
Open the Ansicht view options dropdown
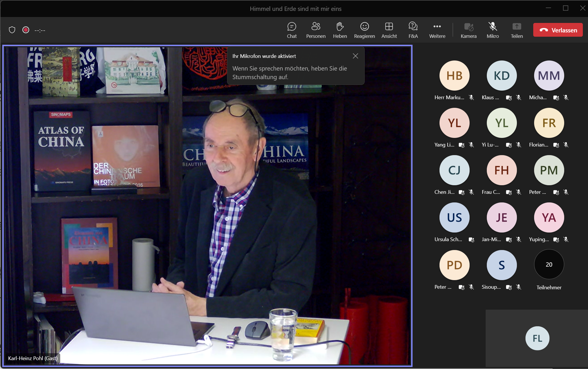pyautogui.click(x=389, y=30)
